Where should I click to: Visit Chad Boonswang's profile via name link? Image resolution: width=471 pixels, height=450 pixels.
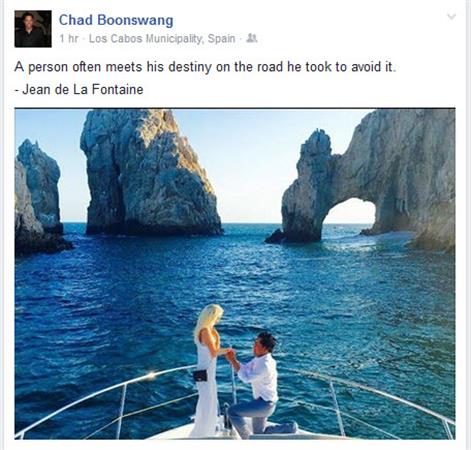tap(116, 20)
